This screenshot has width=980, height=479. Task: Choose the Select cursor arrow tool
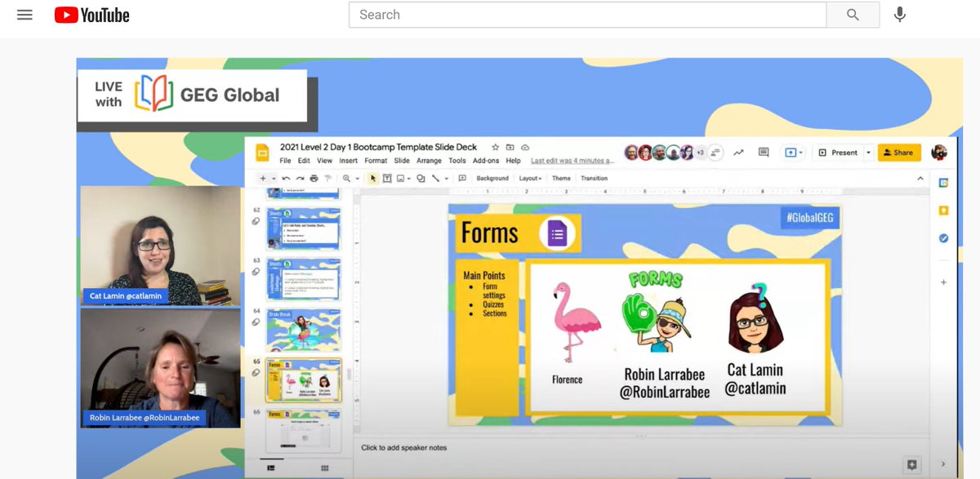coord(373,178)
